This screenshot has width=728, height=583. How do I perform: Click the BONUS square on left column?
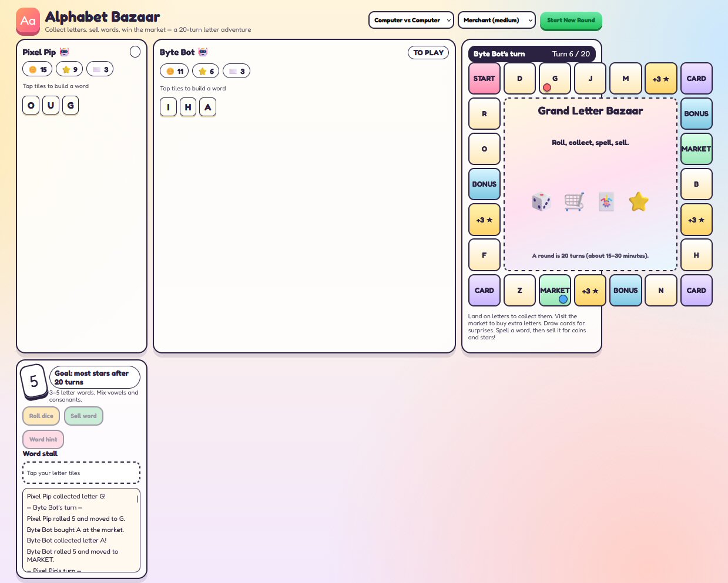click(484, 184)
